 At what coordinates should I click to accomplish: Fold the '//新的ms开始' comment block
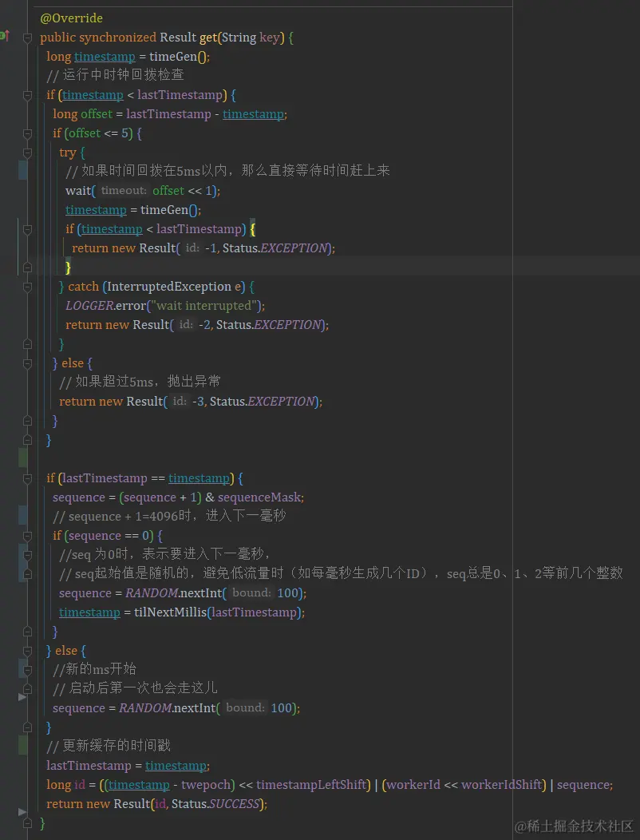(27, 670)
